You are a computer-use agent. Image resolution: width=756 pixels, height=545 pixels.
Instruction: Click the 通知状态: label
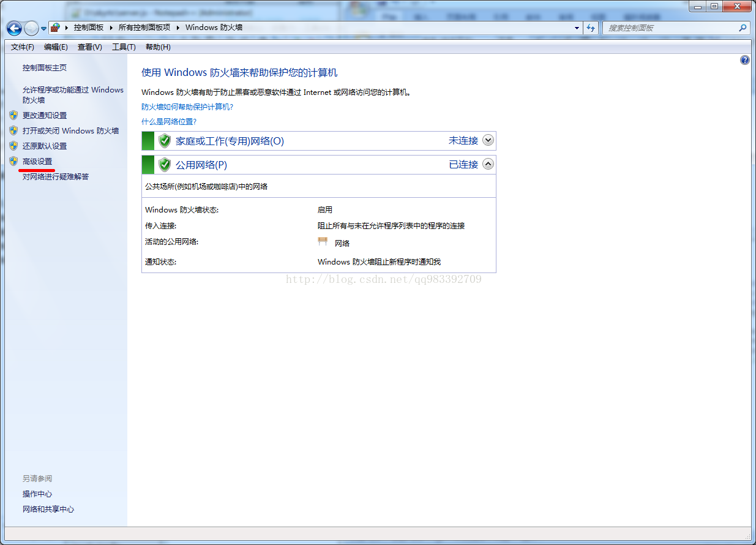pyautogui.click(x=160, y=261)
